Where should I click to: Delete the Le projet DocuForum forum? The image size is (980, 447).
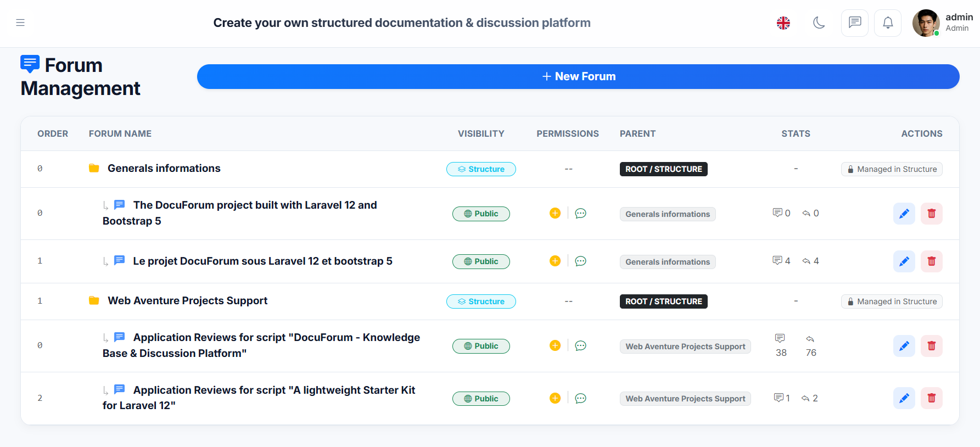[931, 261]
